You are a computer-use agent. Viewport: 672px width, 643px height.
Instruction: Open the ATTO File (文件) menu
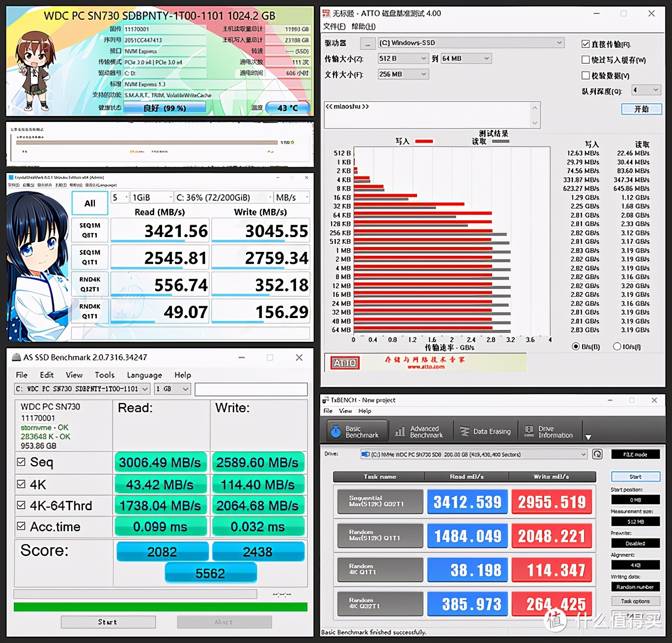(x=334, y=27)
